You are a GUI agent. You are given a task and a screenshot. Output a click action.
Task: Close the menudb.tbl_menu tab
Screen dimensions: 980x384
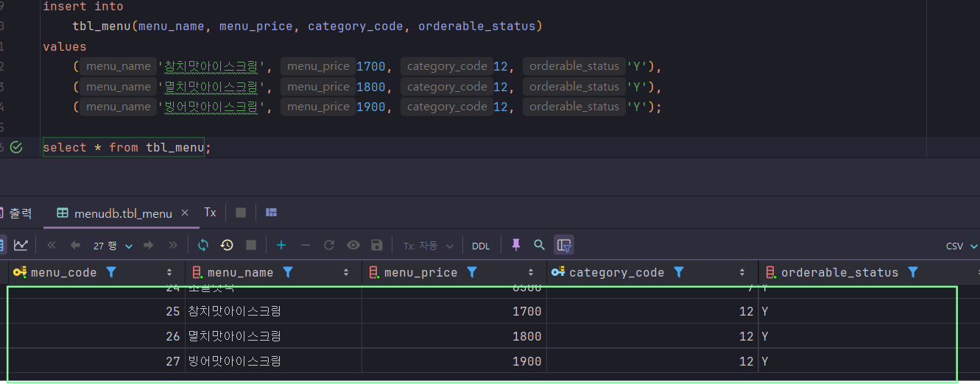click(185, 213)
